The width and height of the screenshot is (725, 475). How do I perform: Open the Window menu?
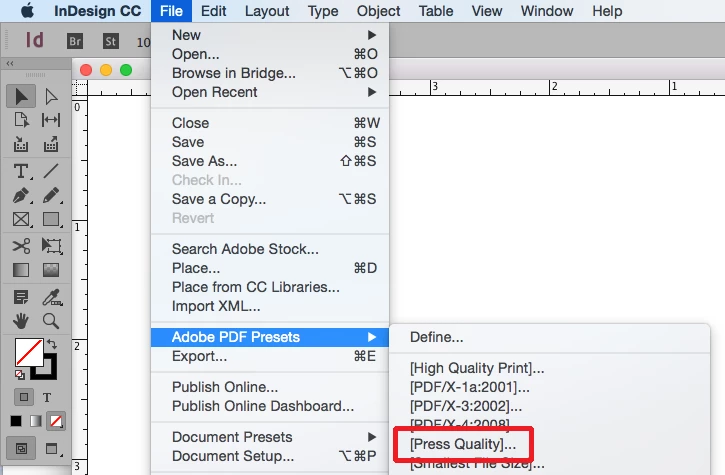(x=547, y=11)
